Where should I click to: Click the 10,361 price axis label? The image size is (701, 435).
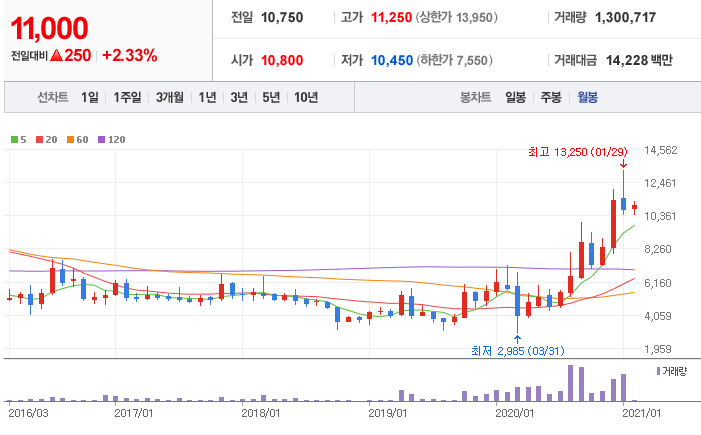(x=660, y=216)
